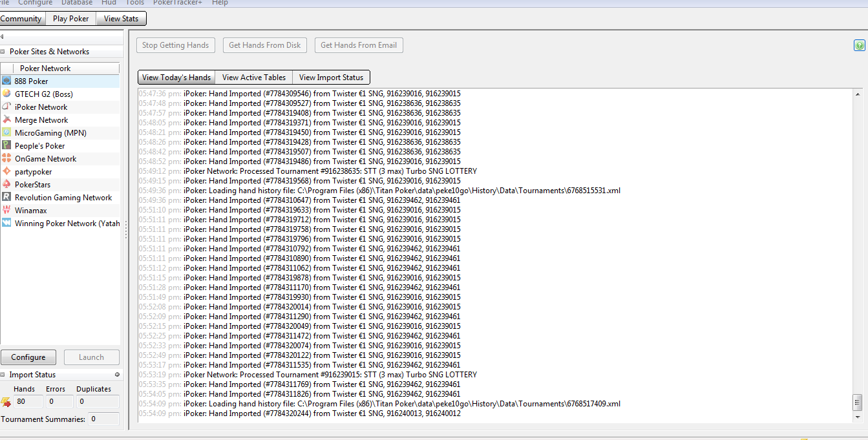Select Hand Imported (#7784319568) log line
This screenshot has width=868, height=440.
[x=300, y=181]
